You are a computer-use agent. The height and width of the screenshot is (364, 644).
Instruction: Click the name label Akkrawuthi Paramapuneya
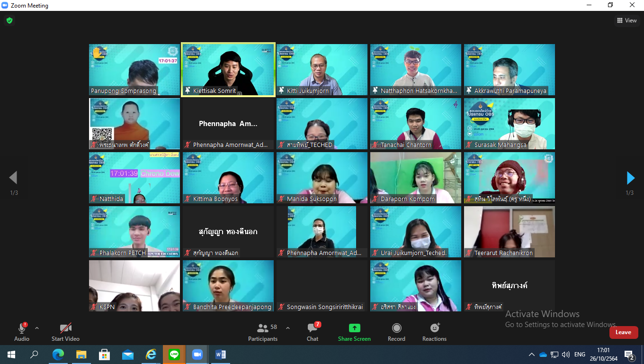click(x=510, y=91)
